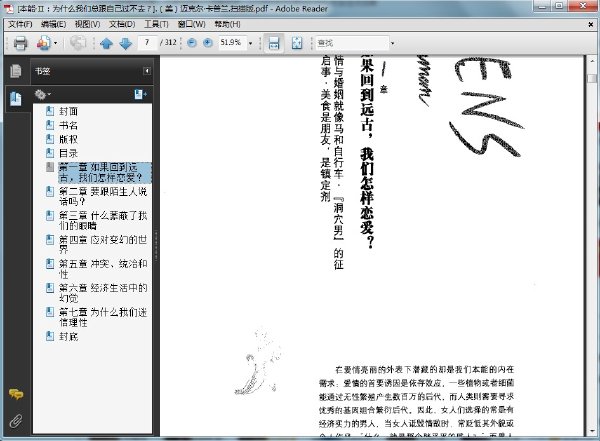Open the 帮助(H) menu
Viewport: 600px width, 441px height.
coord(227,24)
